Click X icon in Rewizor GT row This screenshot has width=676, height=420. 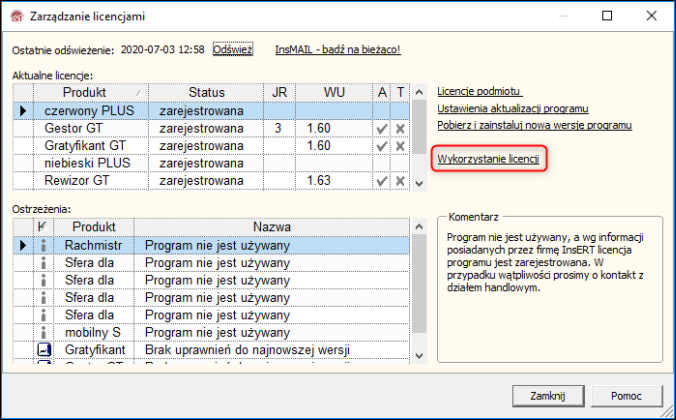(x=400, y=181)
